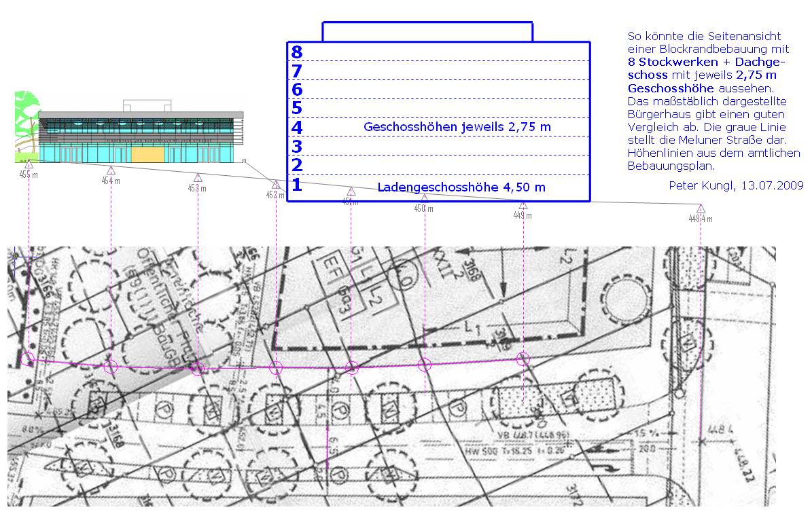Screen dimensions: 812x514
Task: Select floor number 5 label
Action: 296,108
